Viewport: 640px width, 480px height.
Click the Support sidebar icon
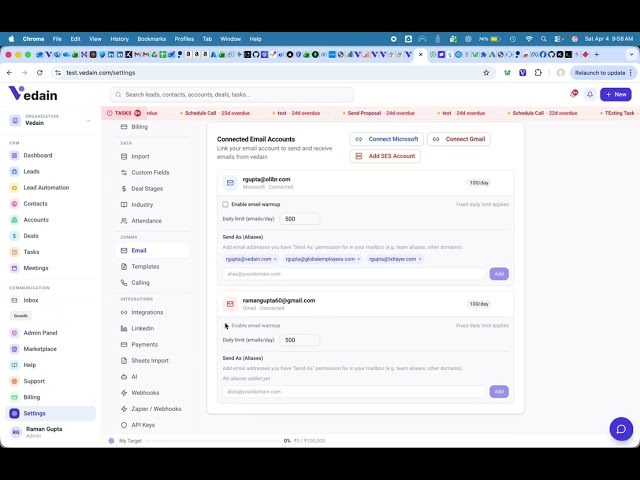(x=14, y=381)
